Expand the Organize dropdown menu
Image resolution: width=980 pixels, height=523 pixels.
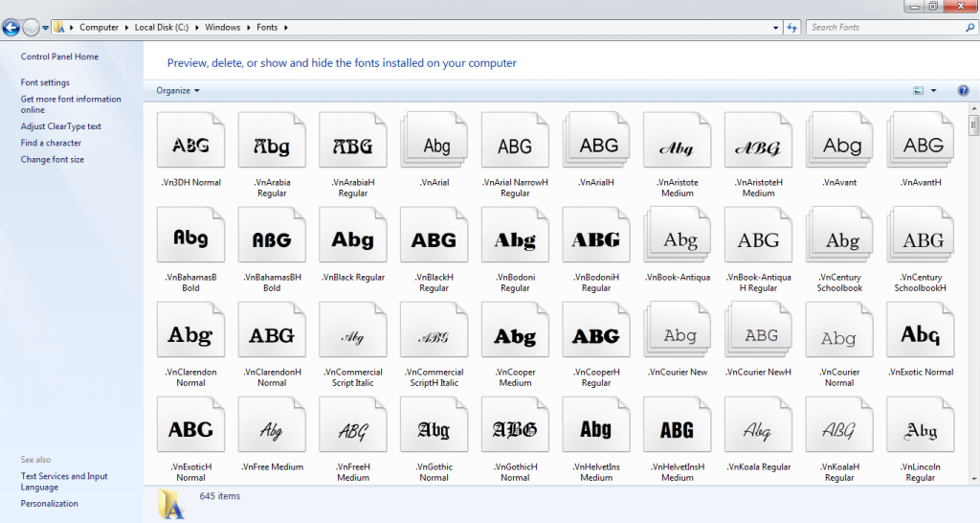pos(178,90)
